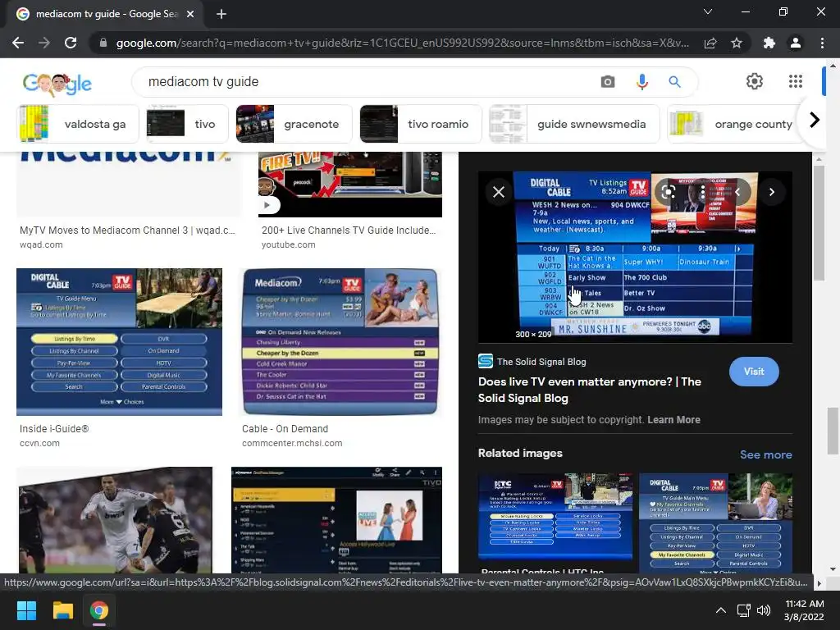
Task: Go to the Google home logo
Action: pyautogui.click(x=57, y=83)
